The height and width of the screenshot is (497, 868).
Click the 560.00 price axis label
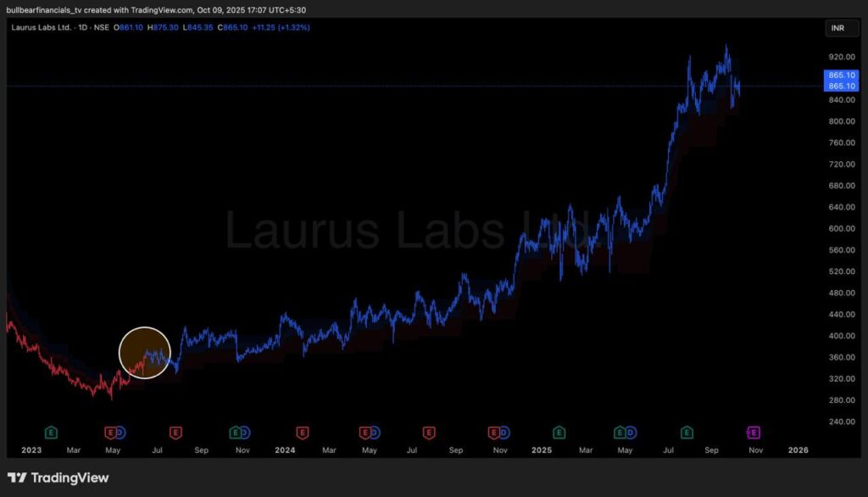point(842,250)
